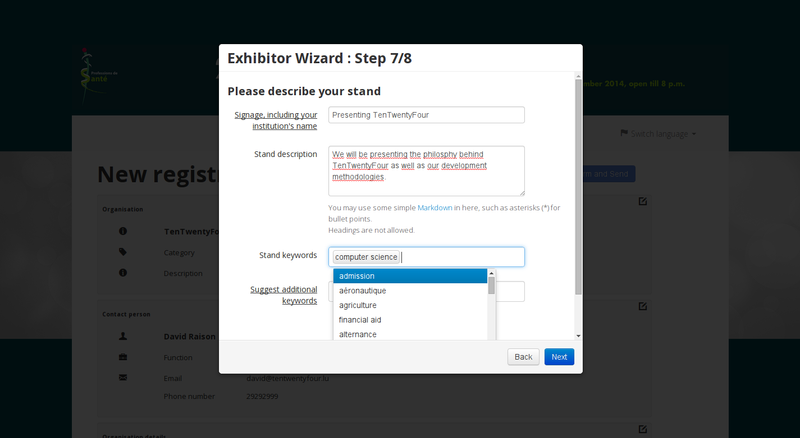The image size is (800, 438).
Task: Click the briefcase icon beside Function
Action: tap(123, 357)
